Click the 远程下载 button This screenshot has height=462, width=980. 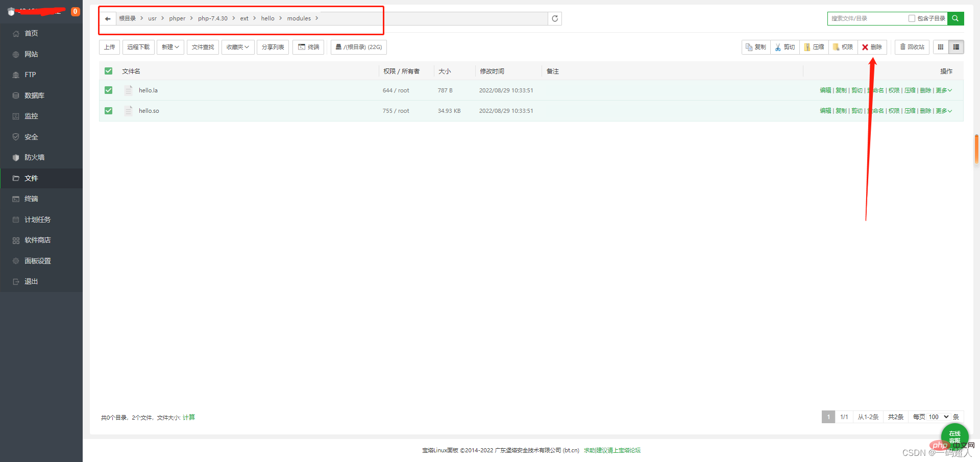[x=138, y=47]
